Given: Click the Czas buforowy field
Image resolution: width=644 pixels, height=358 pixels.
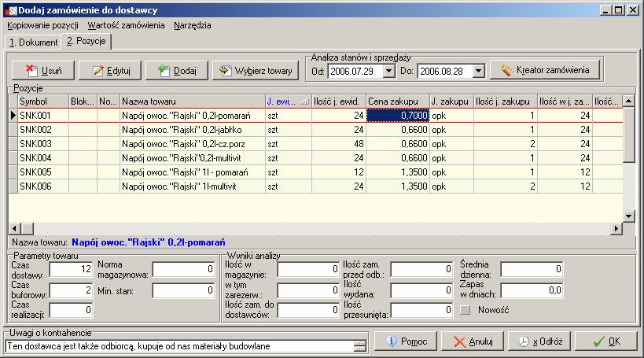Looking at the screenshot, I should pos(71,290).
